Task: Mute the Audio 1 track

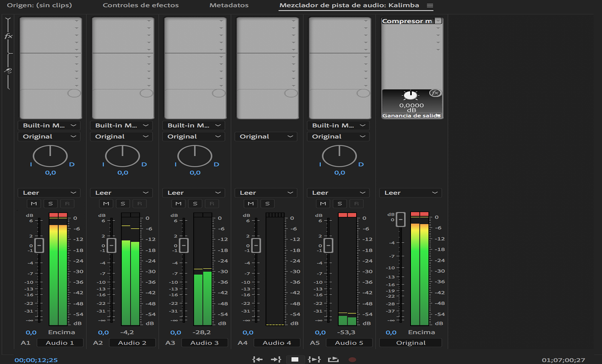Action: 34,204
